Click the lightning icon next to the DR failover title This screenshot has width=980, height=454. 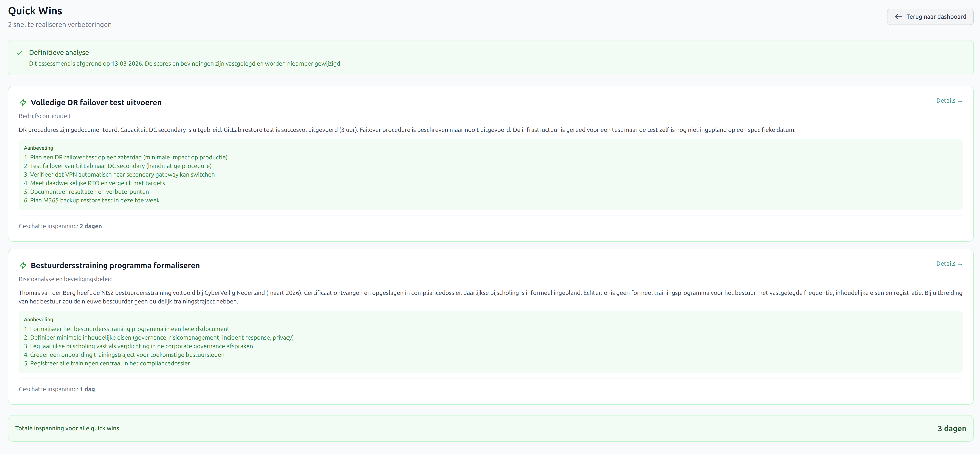23,102
